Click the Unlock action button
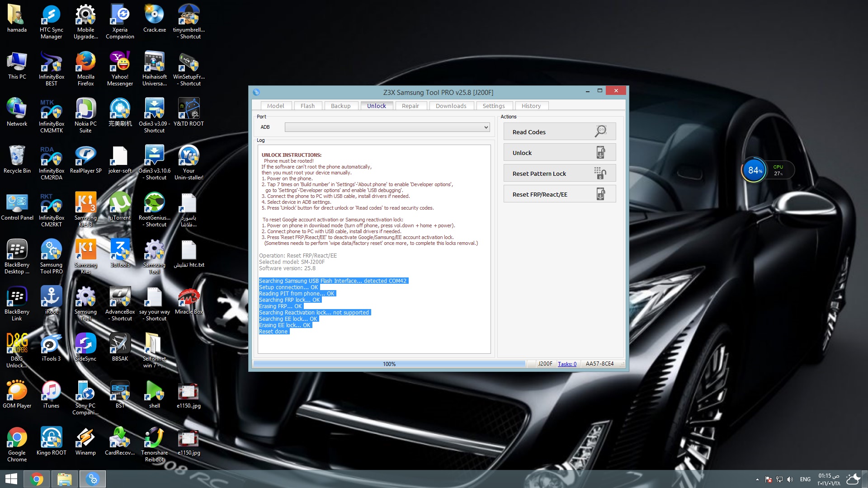868x488 pixels. click(x=559, y=152)
